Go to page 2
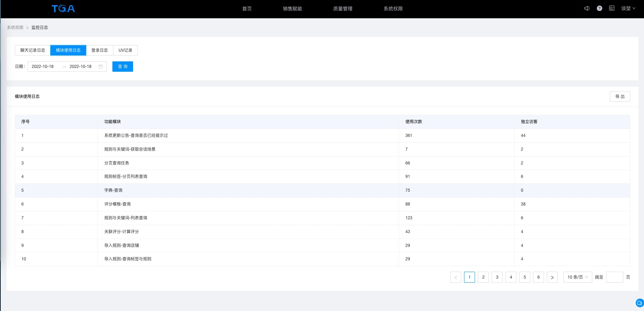644x311 pixels. [483, 277]
